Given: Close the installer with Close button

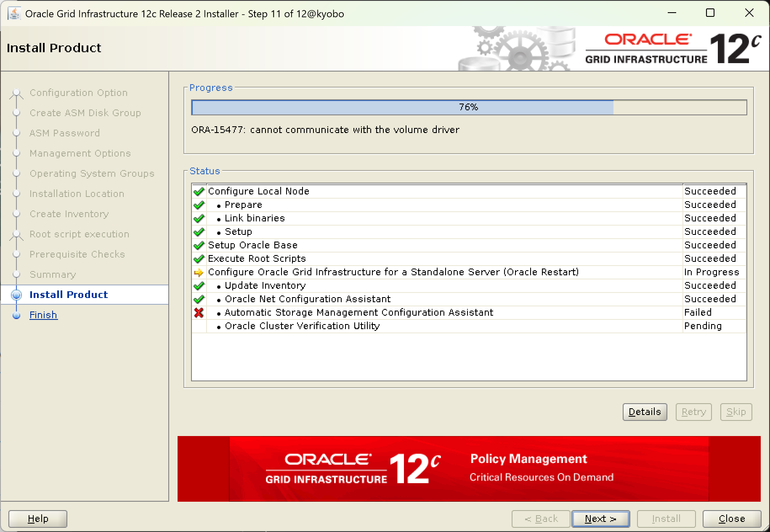Looking at the screenshot, I should click(732, 519).
